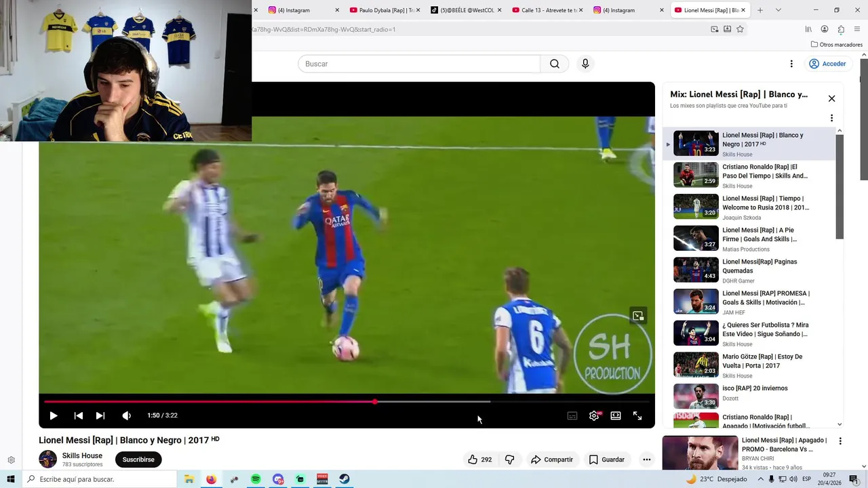Image resolution: width=868 pixels, height=488 pixels.
Task: Seek on the grey buffered part of the progress bar
Action: click(x=434, y=402)
